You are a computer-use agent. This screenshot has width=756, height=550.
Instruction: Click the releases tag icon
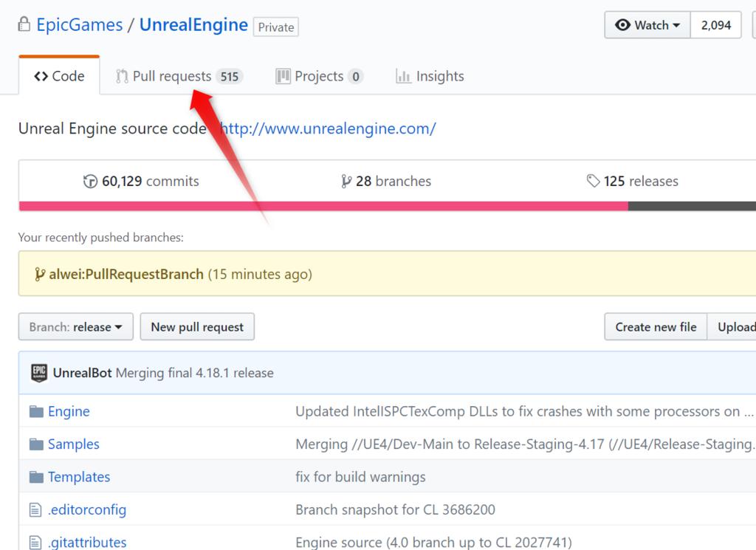click(593, 181)
